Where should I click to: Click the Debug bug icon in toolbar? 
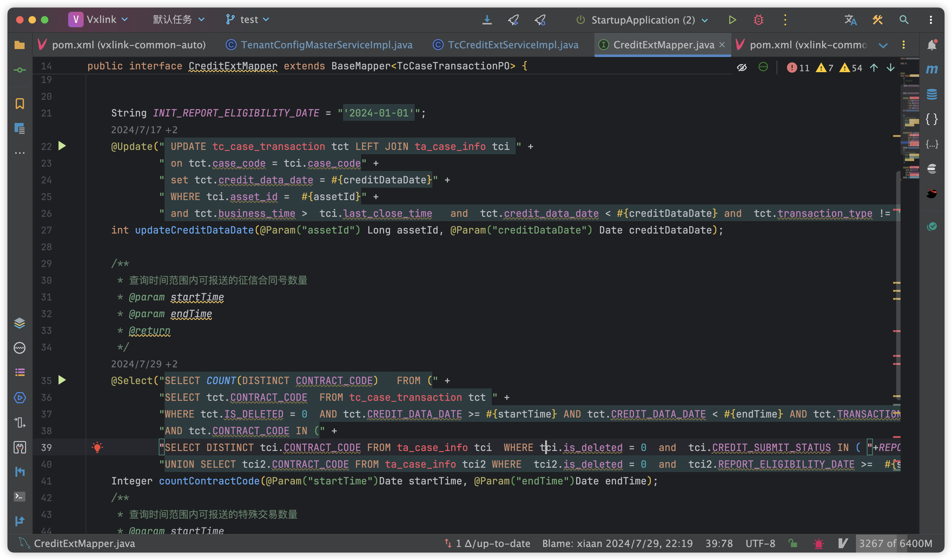758,20
